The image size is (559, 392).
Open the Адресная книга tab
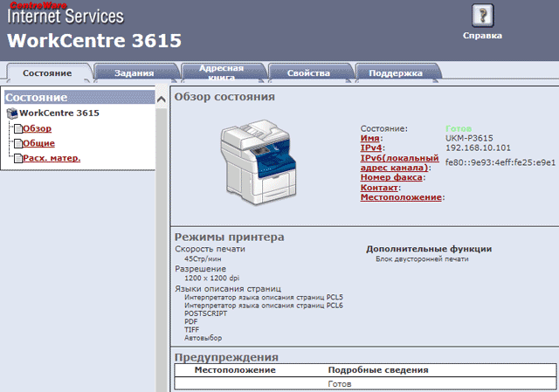(x=221, y=73)
